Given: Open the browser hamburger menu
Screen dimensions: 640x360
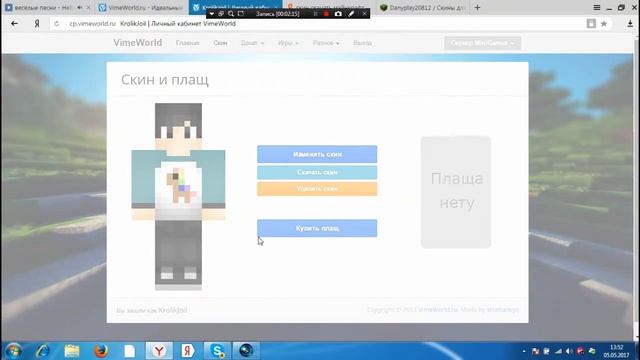Looking at the screenshot, I should click(x=597, y=7).
